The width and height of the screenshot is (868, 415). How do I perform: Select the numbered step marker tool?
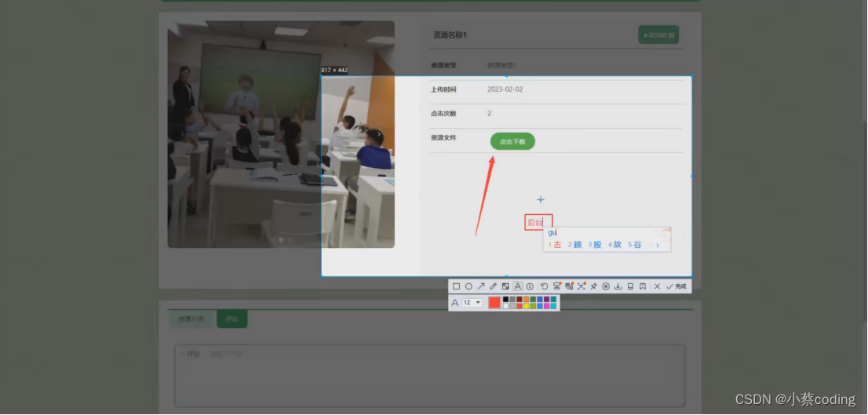pyautogui.click(x=530, y=286)
